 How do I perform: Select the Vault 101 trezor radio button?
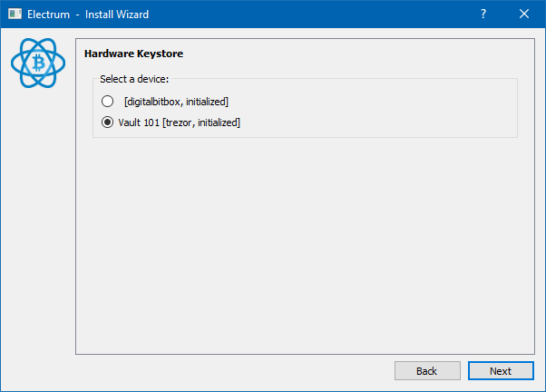(107, 122)
